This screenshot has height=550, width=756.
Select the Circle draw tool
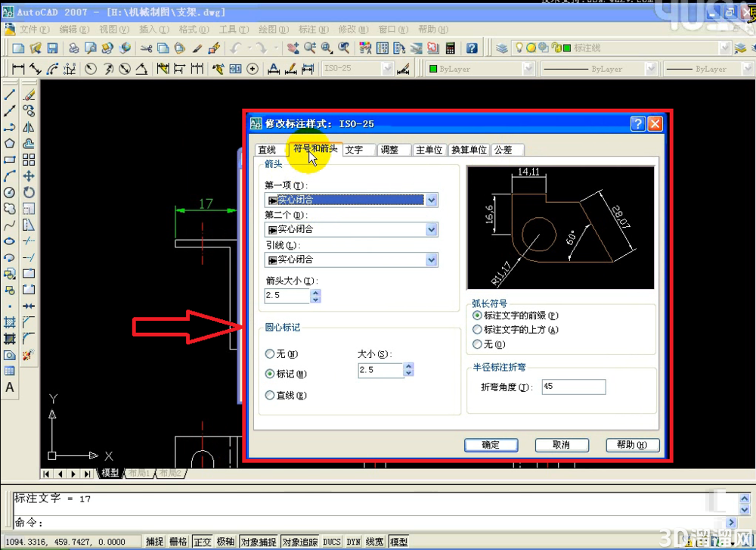point(10,192)
